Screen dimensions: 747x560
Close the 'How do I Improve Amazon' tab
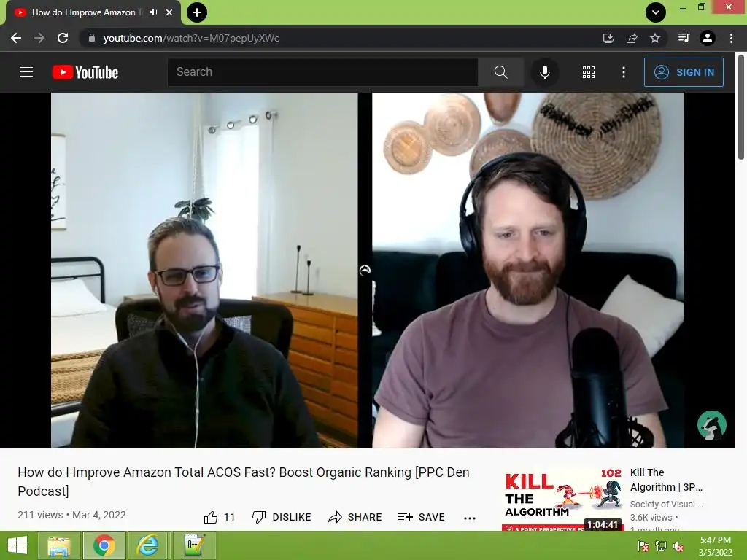(169, 12)
